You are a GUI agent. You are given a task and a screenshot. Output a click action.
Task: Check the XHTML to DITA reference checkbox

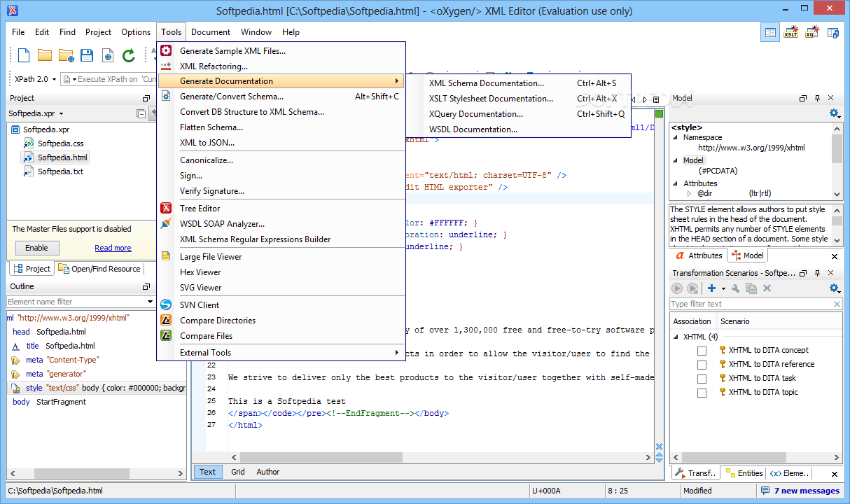pyautogui.click(x=702, y=364)
